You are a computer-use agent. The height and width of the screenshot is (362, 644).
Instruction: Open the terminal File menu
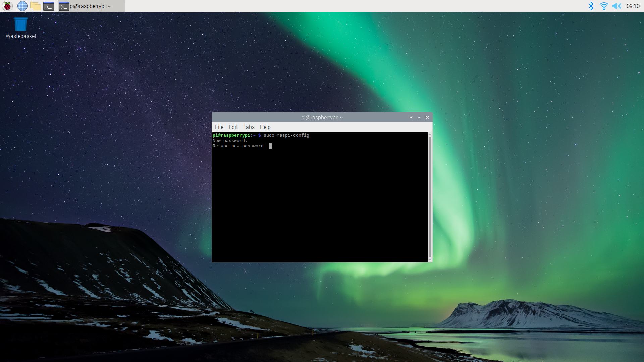point(219,127)
